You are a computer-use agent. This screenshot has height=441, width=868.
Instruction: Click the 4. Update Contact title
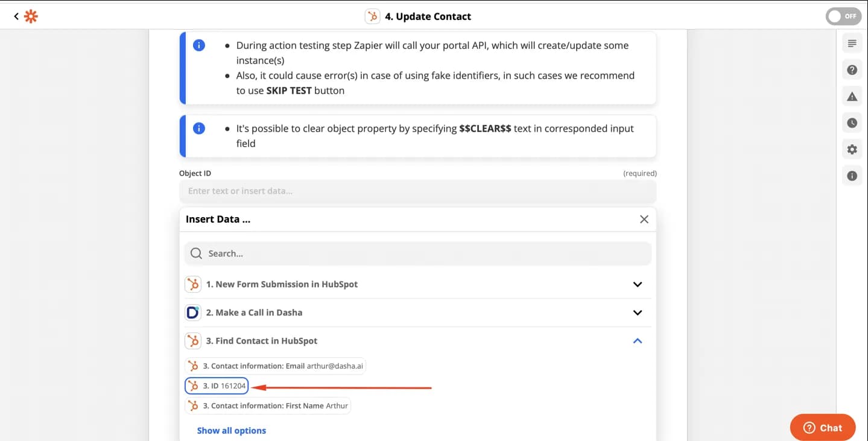click(x=428, y=16)
